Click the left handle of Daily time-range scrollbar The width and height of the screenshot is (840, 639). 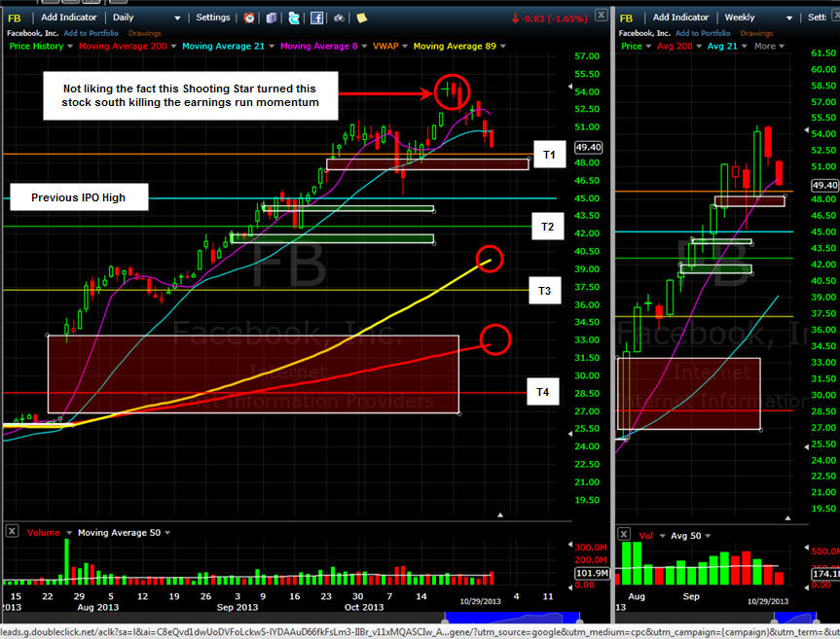click(445, 621)
